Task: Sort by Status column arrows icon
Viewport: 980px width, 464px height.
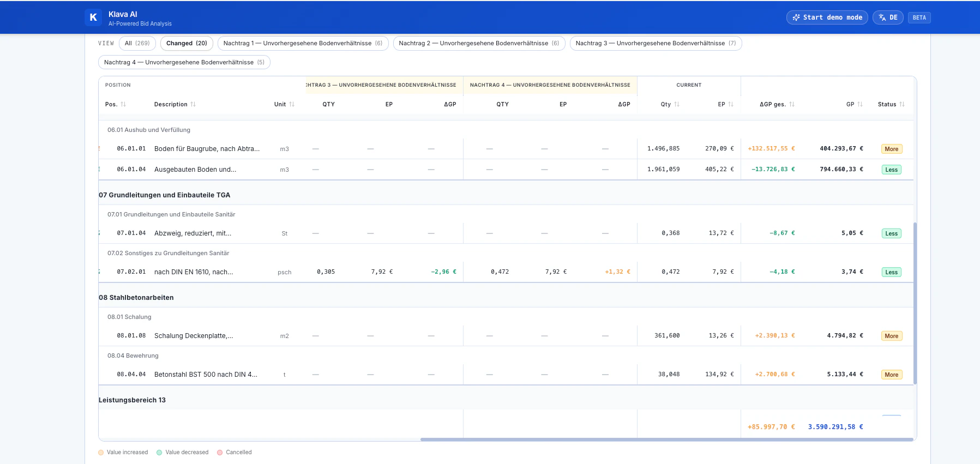Action: 902,104
